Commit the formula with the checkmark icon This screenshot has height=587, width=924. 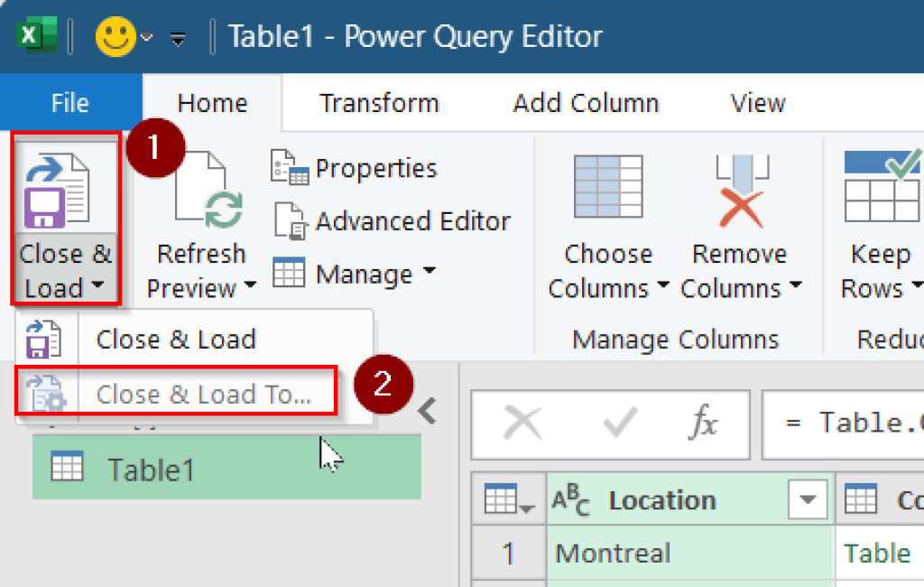pyautogui.click(x=617, y=424)
